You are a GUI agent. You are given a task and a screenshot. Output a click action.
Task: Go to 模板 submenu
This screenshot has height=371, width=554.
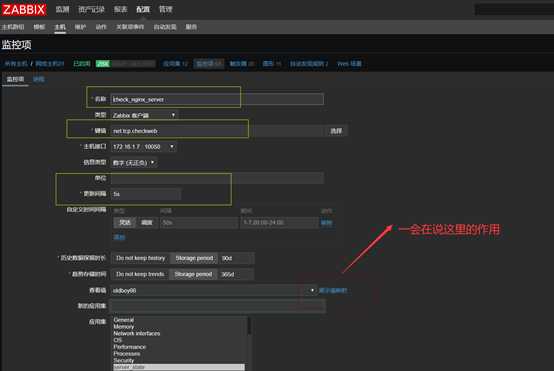[39, 27]
